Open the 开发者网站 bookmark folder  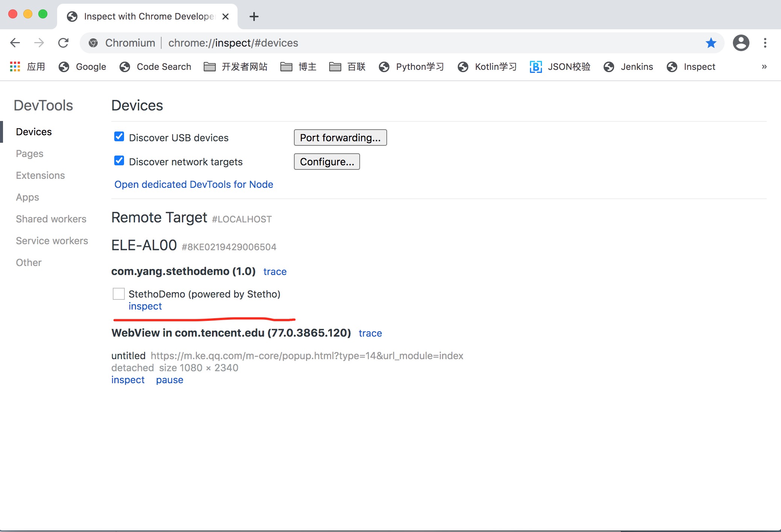tap(236, 66)
